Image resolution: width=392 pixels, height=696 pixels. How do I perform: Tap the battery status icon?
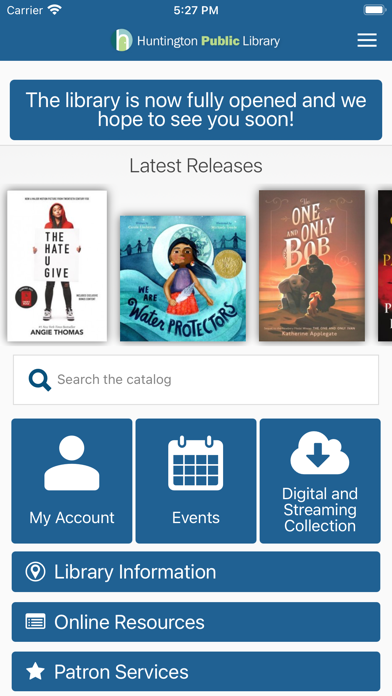pyautogui.click(x=375, y=10)
